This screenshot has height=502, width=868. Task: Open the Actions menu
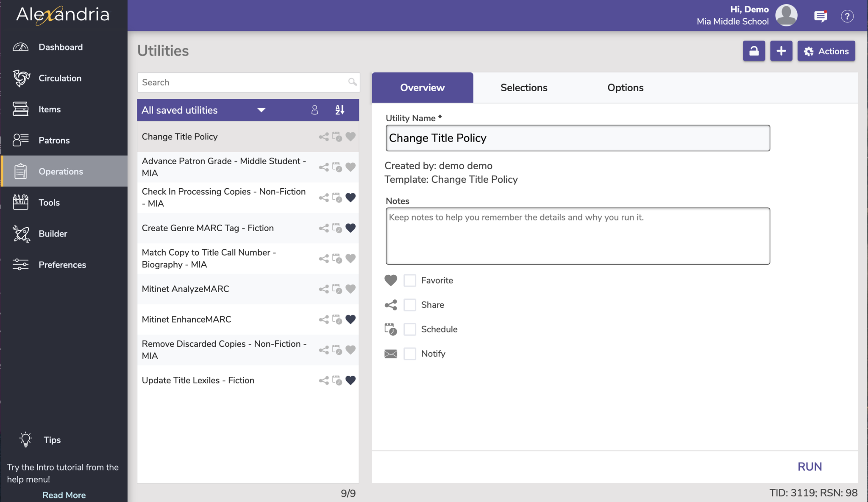(x=826, y=51)
